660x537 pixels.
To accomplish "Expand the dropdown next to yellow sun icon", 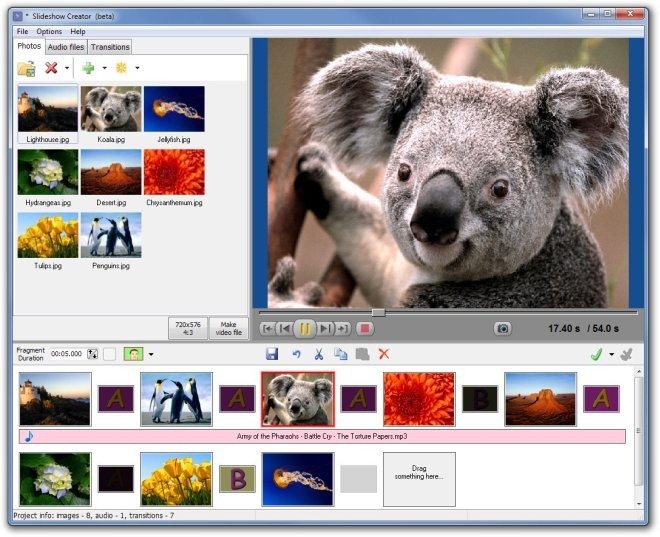I will [x=137, y=68].
